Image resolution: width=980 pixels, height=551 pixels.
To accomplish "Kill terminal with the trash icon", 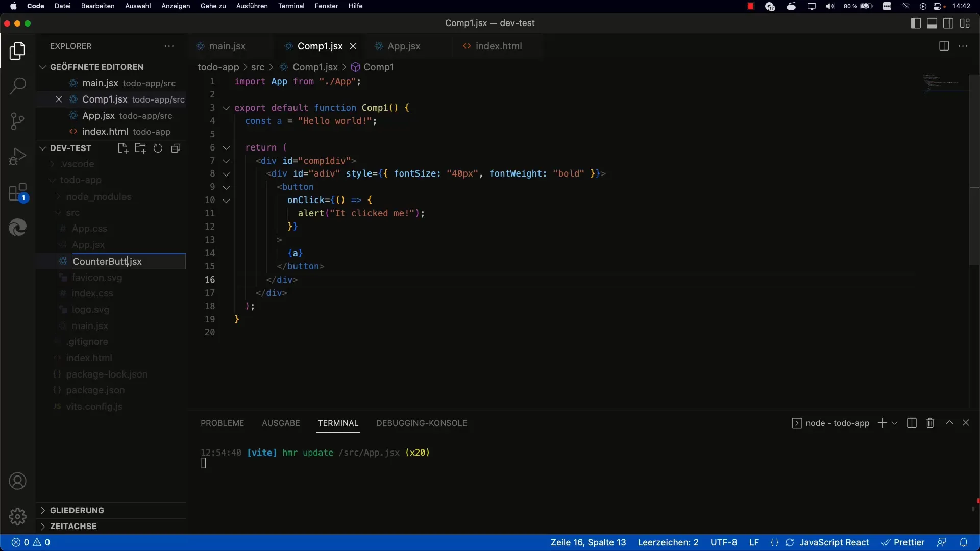I will pos(930,423).
